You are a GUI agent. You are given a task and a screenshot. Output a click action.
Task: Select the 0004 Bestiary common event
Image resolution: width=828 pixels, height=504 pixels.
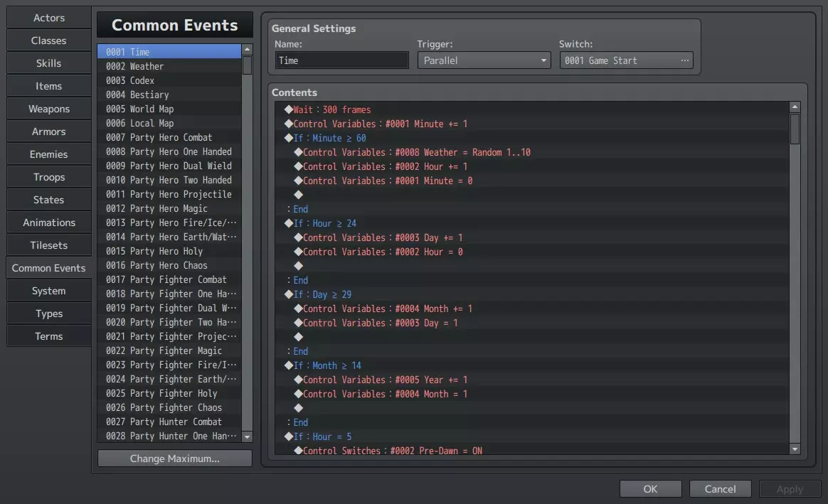169,95
